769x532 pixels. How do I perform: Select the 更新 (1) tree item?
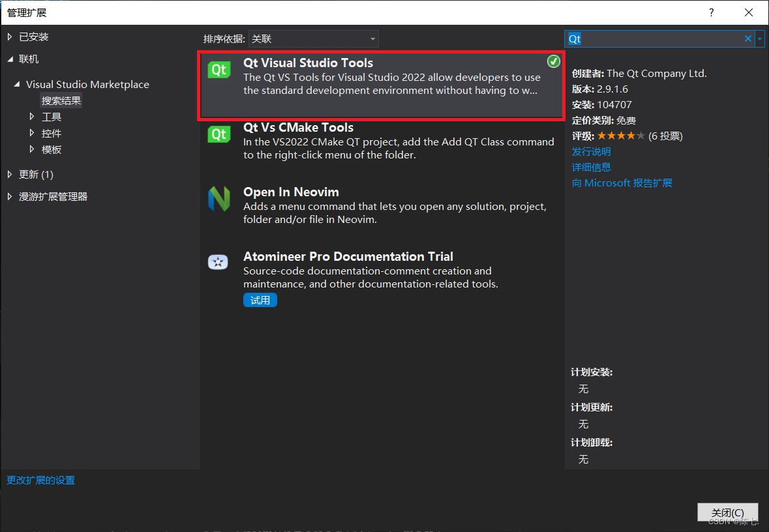click(37, 174)
